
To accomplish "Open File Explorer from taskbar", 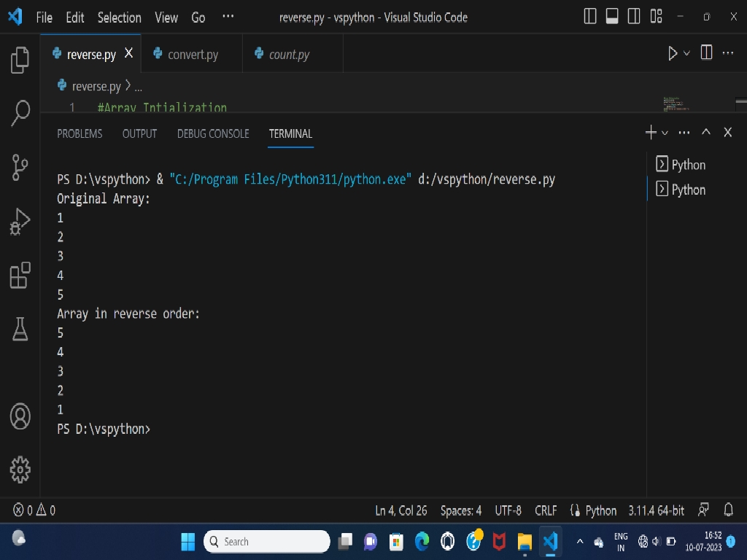I will point(525,542).
